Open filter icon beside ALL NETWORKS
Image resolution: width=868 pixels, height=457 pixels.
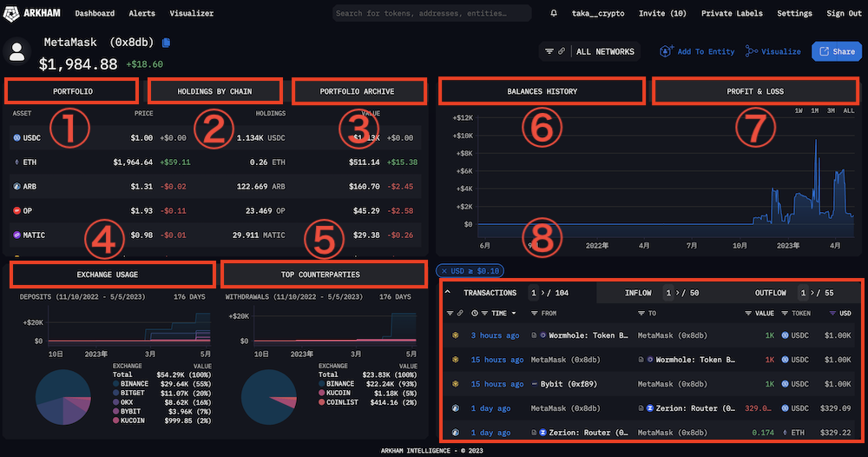[x=549, y=51]
